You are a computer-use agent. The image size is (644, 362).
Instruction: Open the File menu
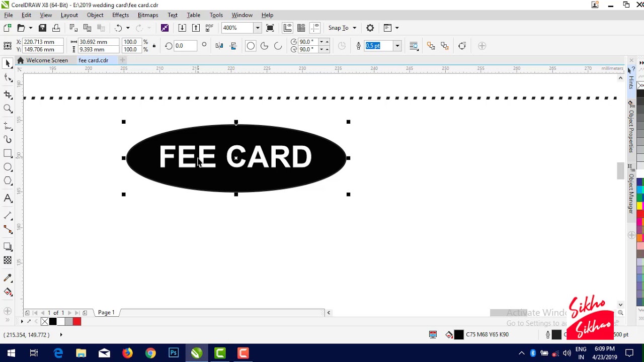click(9, 15)
